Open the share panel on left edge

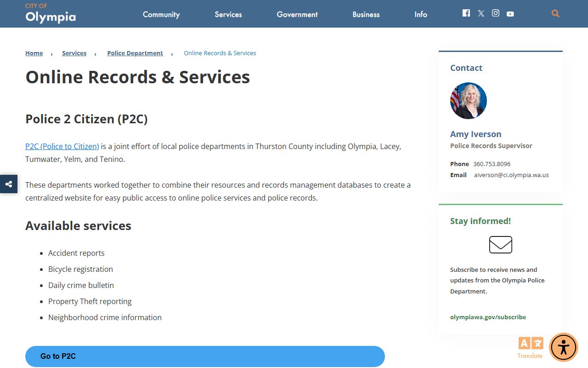(x=9, y=184)
